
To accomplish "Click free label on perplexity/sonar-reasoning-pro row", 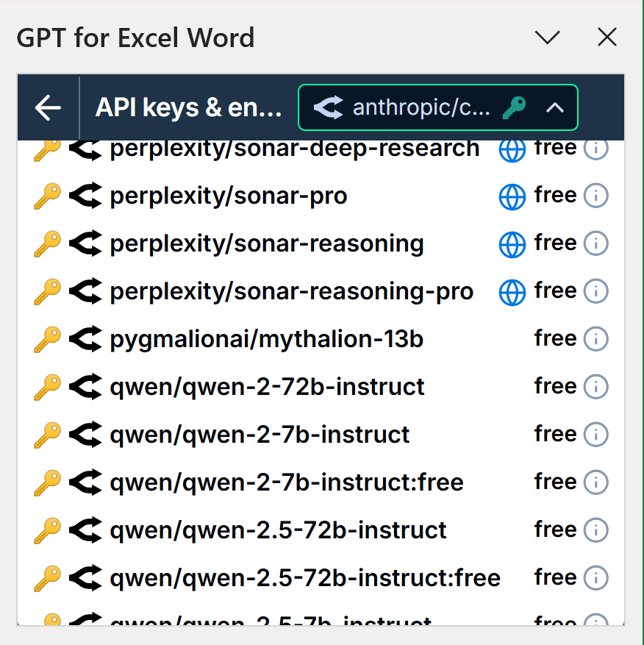I will coord(555,290).
